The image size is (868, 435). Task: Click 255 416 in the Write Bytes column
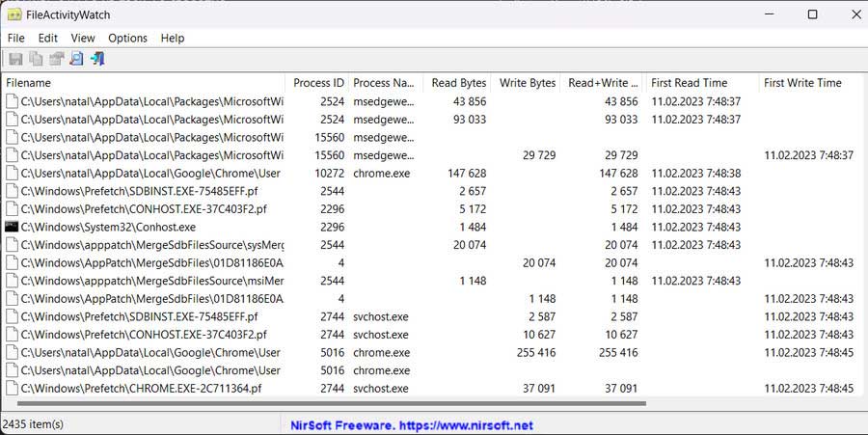pyautogui.click(x=536, y=353)
